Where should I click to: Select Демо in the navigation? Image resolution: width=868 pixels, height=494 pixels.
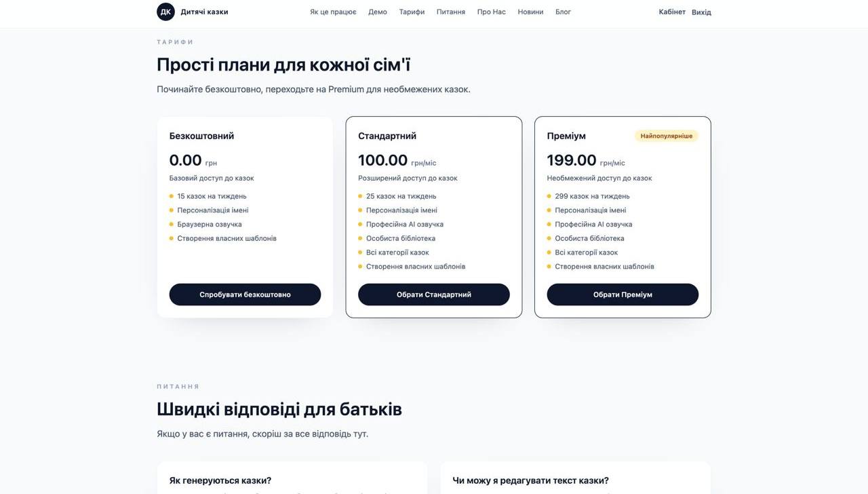pos(378,12)
